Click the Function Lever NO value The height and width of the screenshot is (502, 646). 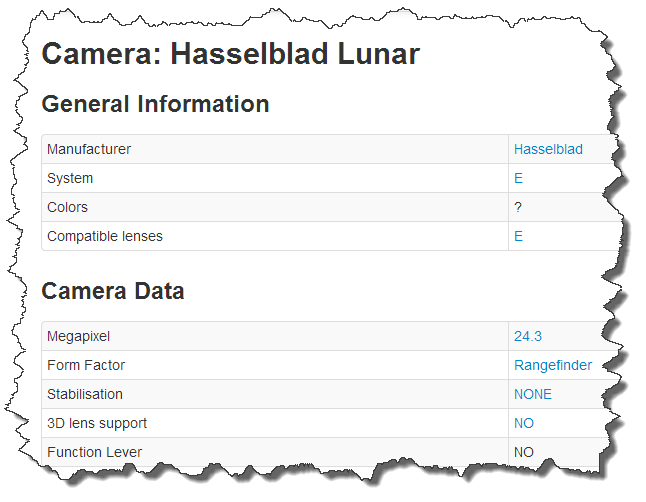524,453
